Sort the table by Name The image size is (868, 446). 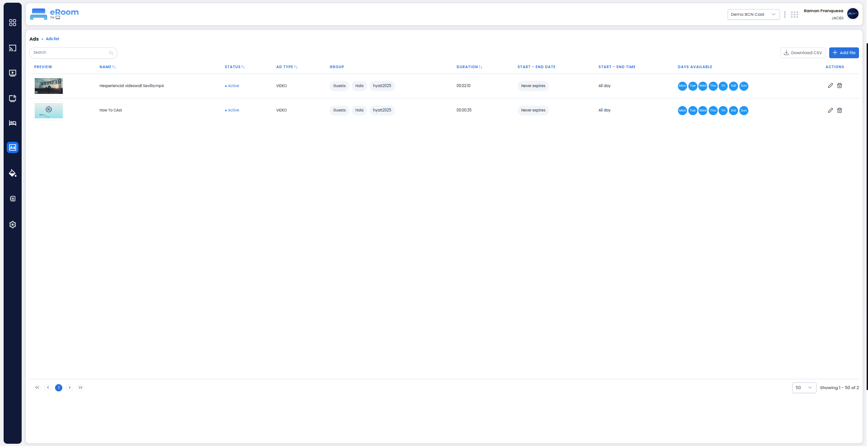click(107, 67)
